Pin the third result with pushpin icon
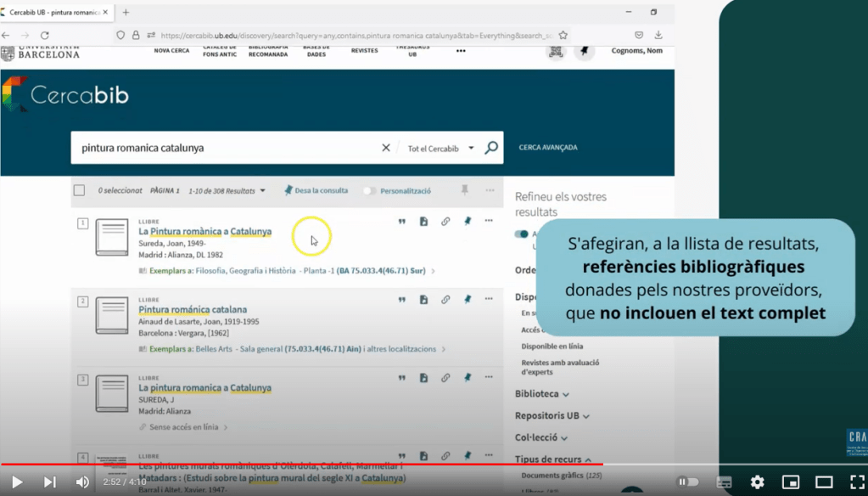The height and width of the screenshot is (496, 868). (467, 378)
